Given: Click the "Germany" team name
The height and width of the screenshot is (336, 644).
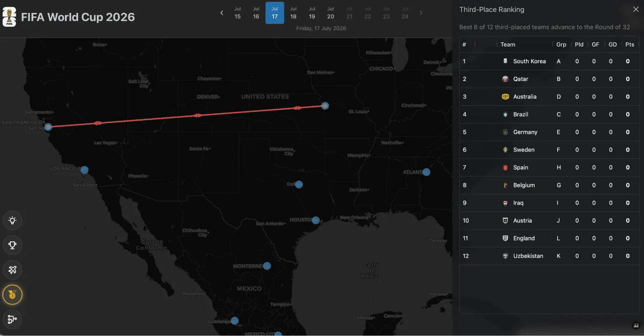Looking at the screenshot, I should click(x=525, y=132).
